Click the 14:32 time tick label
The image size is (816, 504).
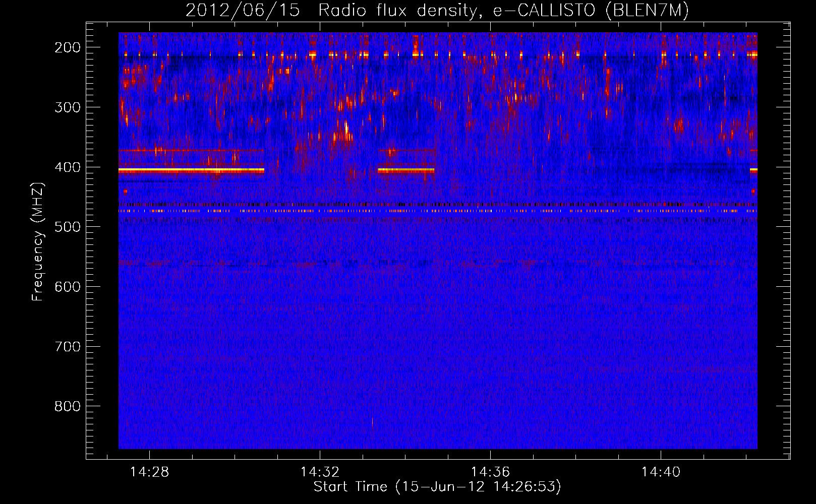(x=320, y=472)
